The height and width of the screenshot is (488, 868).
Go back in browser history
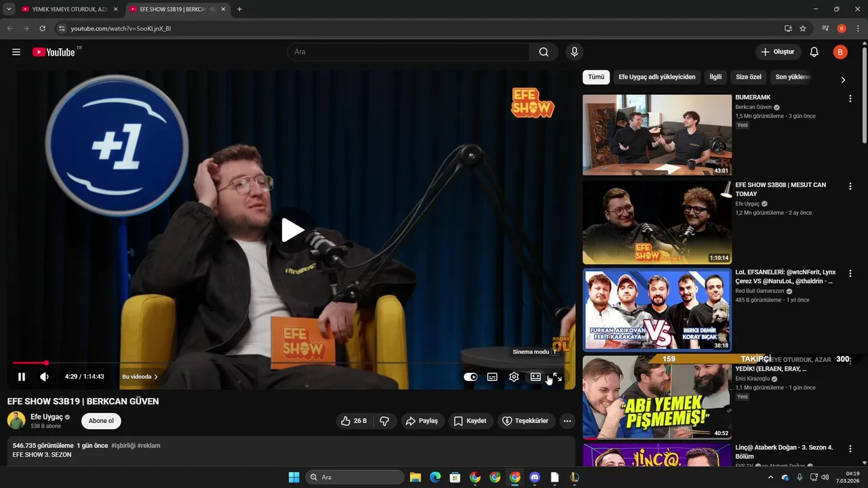click(x=9, y=28)
